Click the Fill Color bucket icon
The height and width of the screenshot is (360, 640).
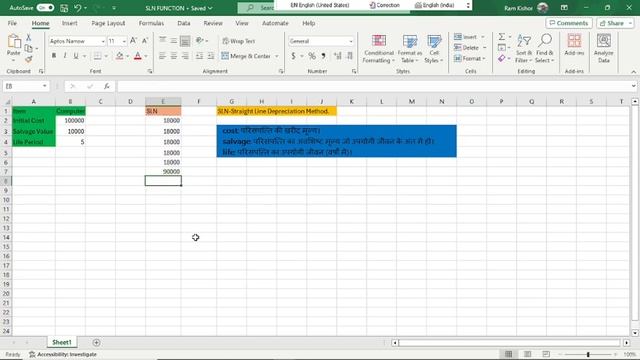point(120,56)
